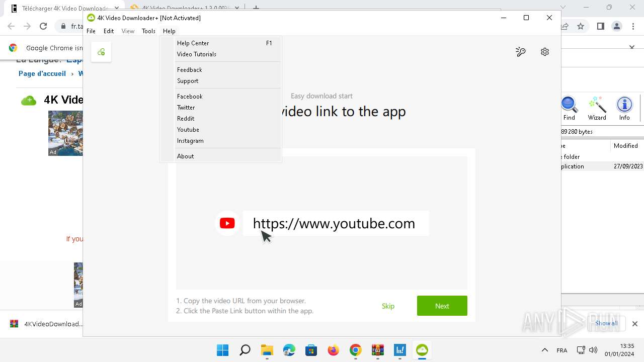Open the Instagram menu entry
The image size is (644, 362).
221,141
